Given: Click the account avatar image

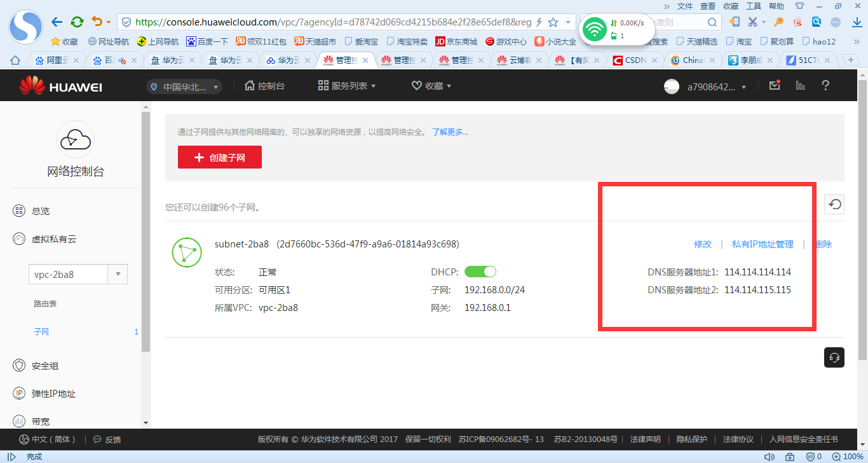Looking at the screenshot, I should (672, 86).
